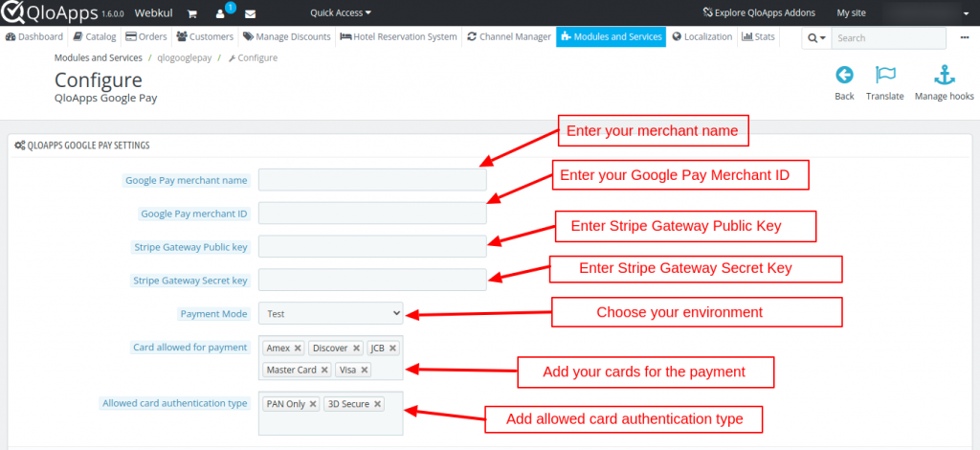Open the Channel Manager menu
The image size is (980, 450).
509,37
